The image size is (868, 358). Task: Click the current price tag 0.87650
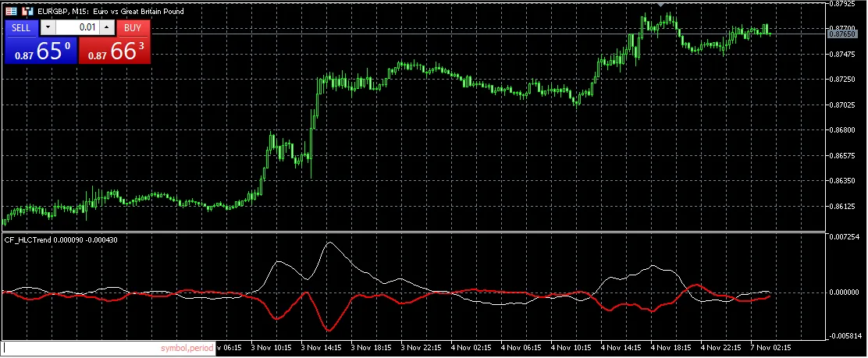click(842, 34)
